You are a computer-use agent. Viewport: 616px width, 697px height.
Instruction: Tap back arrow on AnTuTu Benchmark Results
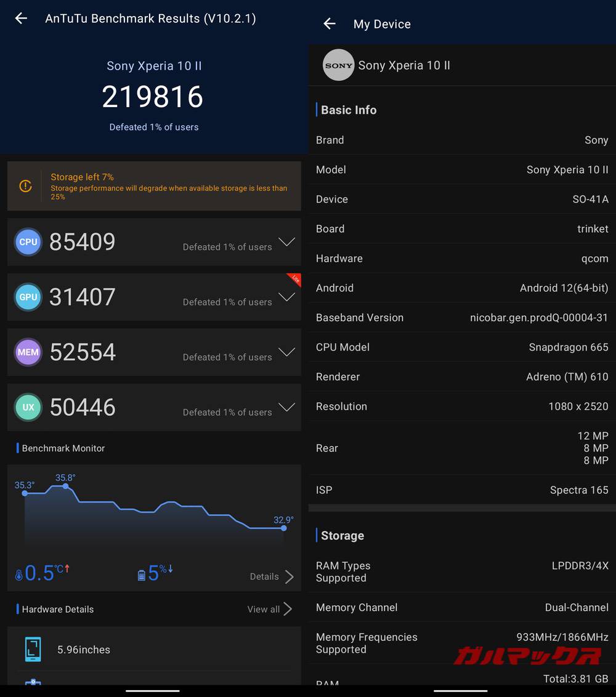point(22,18)
